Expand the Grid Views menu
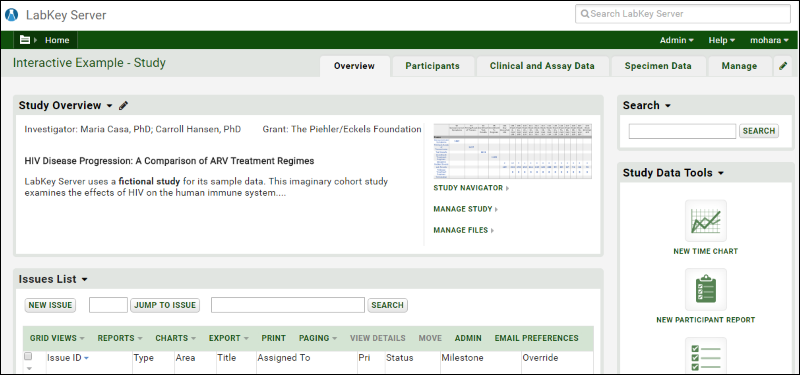The image size is (800, 375). (x=57, y=338)
